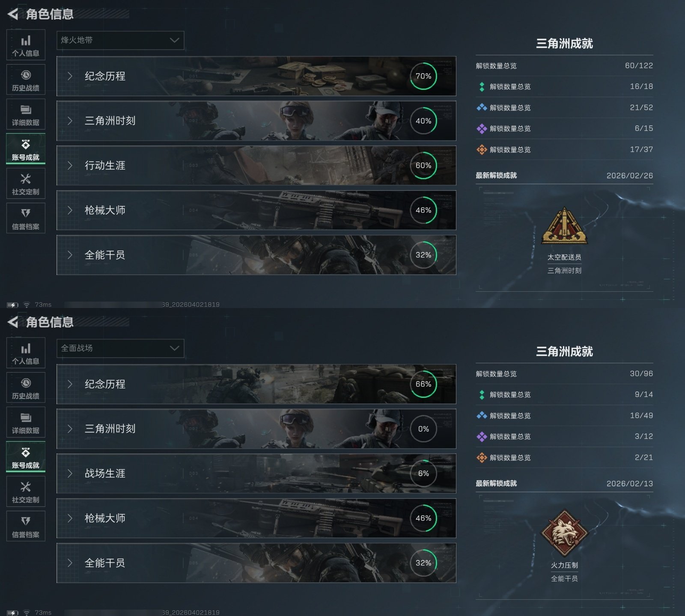Click the 火力压制 wolf badge icon
Viewport: 685px width, 616px height.
pyautogui.click(x=564, y=533)
